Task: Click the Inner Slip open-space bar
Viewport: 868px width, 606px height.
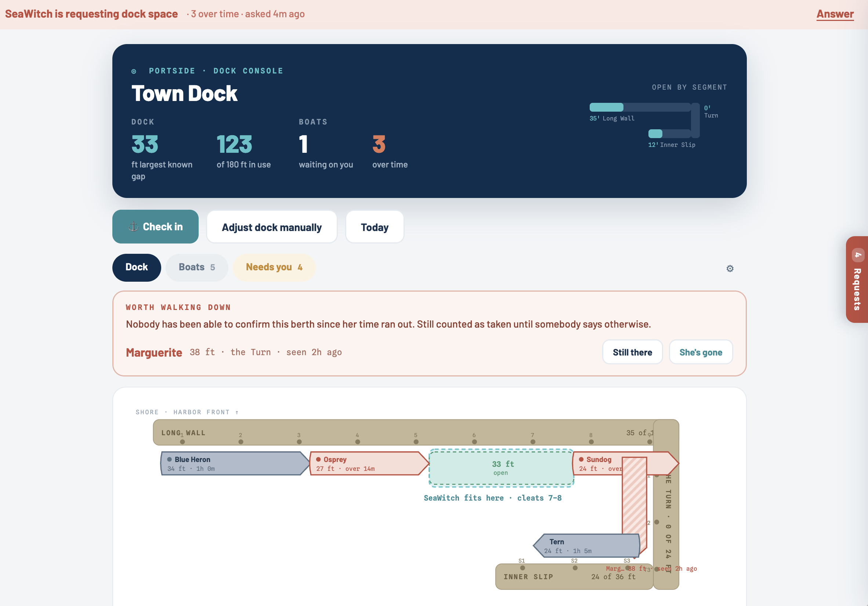Action: coord(669,133)
